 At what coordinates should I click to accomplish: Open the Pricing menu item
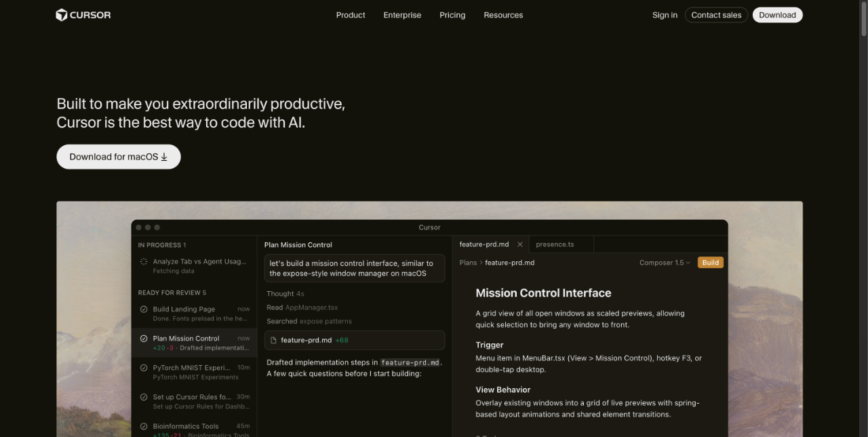click(x=452, y=14)
